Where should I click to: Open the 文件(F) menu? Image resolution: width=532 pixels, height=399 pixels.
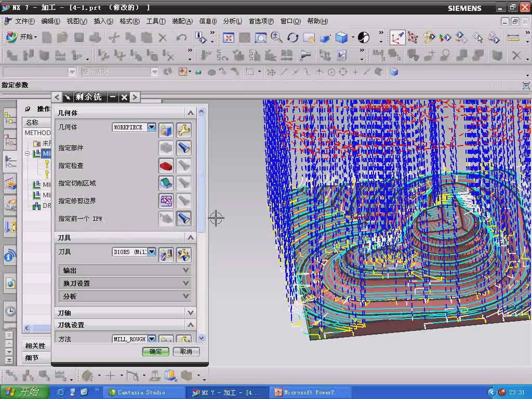coord(24,21)
